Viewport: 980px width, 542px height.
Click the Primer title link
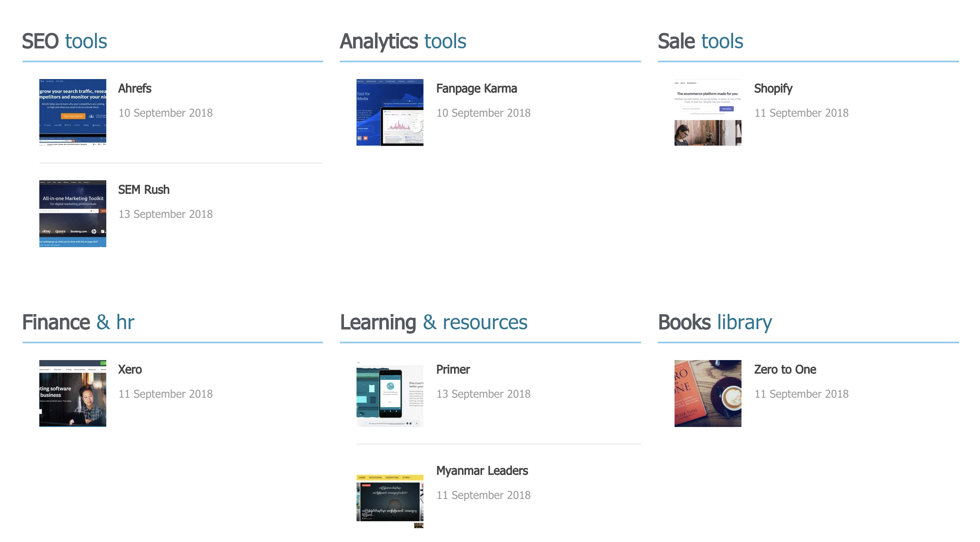click(453, 370)
